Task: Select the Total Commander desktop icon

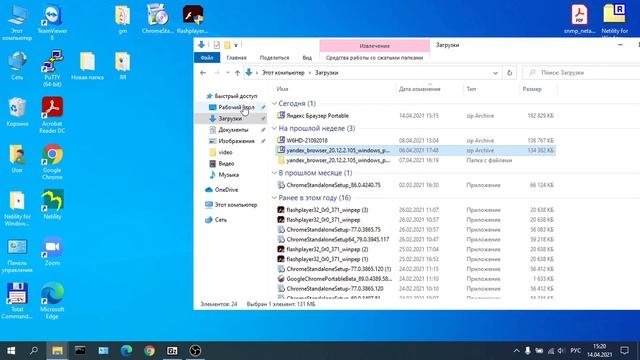Action: (x=17, y=301)
